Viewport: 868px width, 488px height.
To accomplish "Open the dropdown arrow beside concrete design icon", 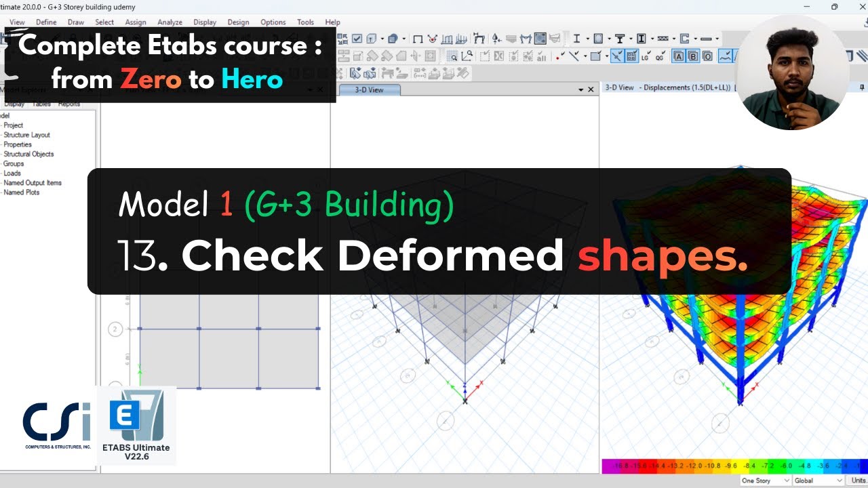I will [609, 39].
